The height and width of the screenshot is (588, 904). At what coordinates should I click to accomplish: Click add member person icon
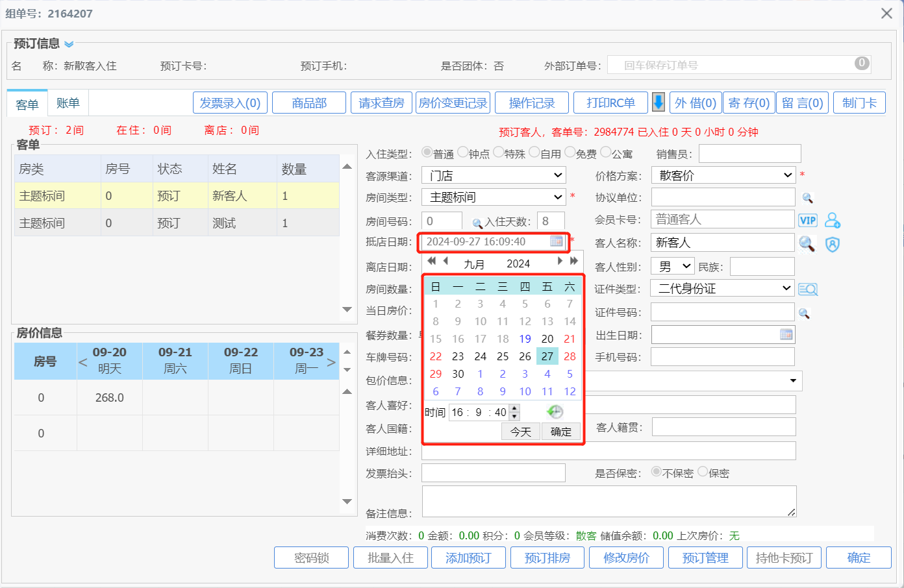833,220
